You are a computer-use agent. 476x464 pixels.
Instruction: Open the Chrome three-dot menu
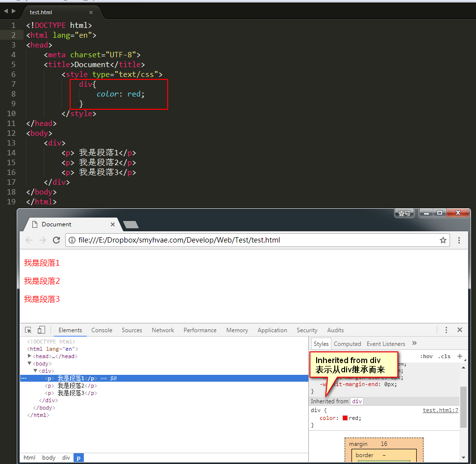pyautogui.click(x=459, y=241)
